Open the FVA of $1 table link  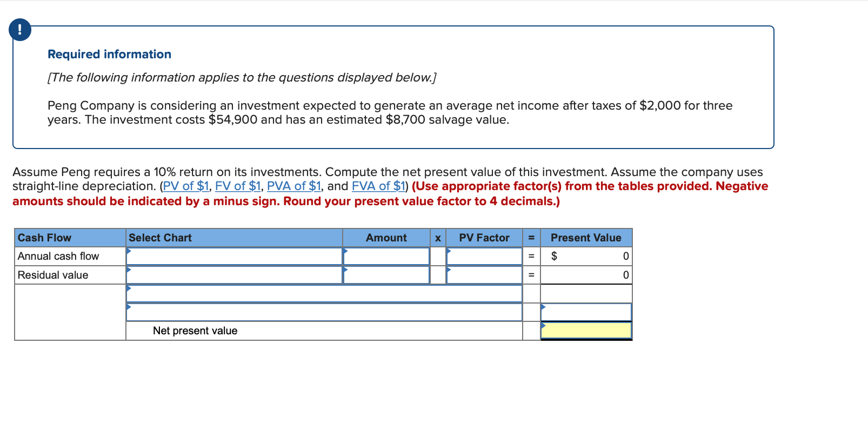(x=378, y=186)
